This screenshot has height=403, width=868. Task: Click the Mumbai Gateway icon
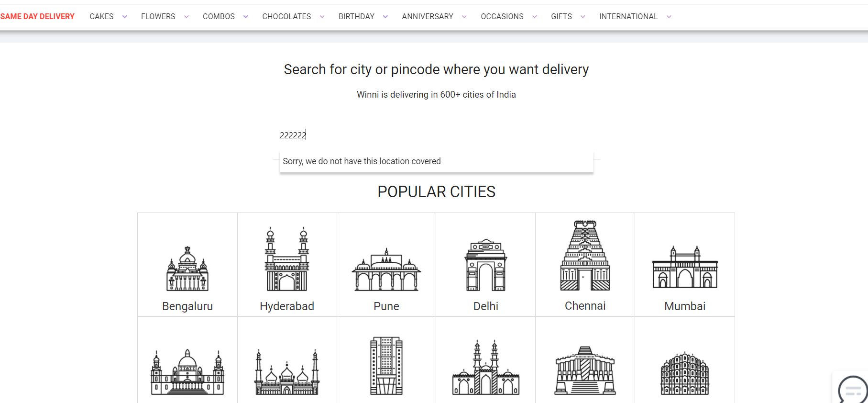685,267
